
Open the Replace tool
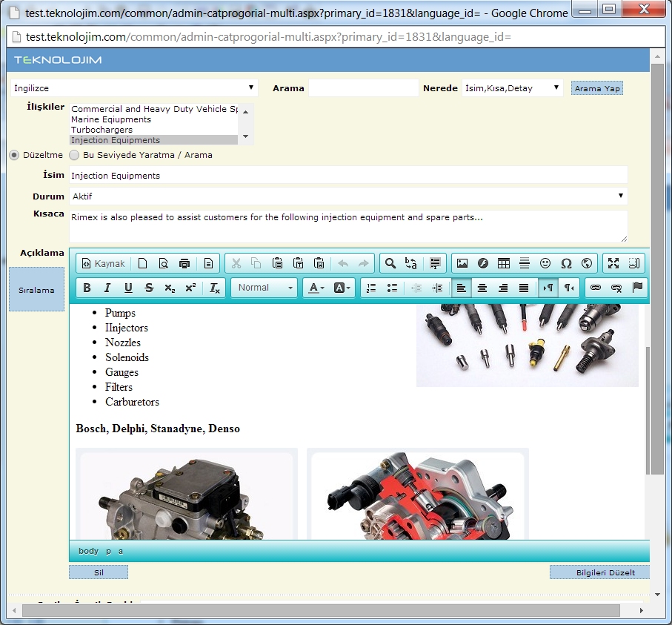click(410, 263)
